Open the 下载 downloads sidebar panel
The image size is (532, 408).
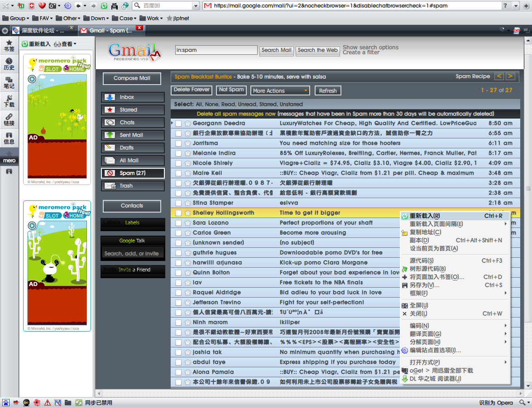[9, 101]
